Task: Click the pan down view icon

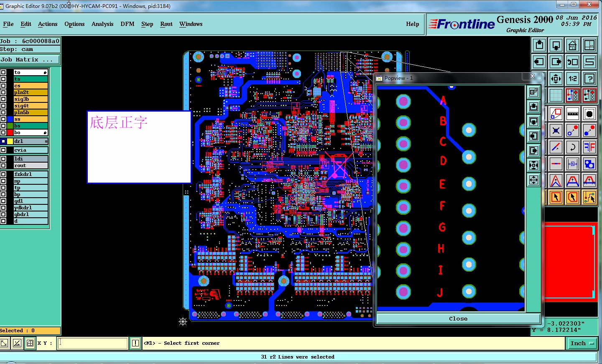Action: pos(556,45)
